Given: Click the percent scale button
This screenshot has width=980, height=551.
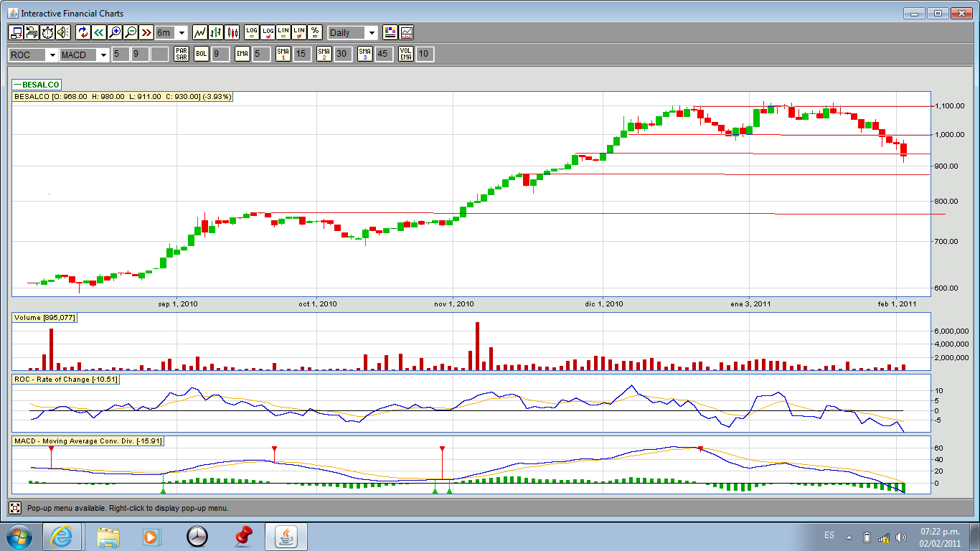Looking at the screenshot, I should click(314, 32).
